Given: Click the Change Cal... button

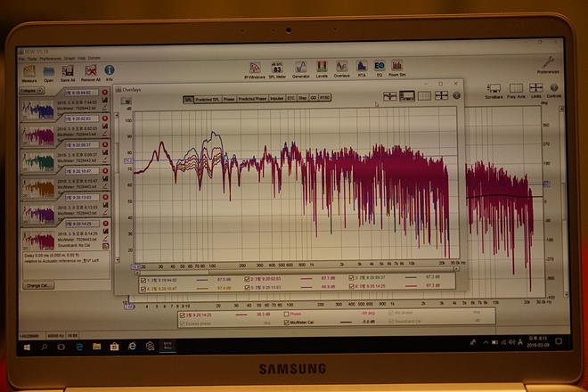Looking at the screenshot, I should (x=38, y=285).
